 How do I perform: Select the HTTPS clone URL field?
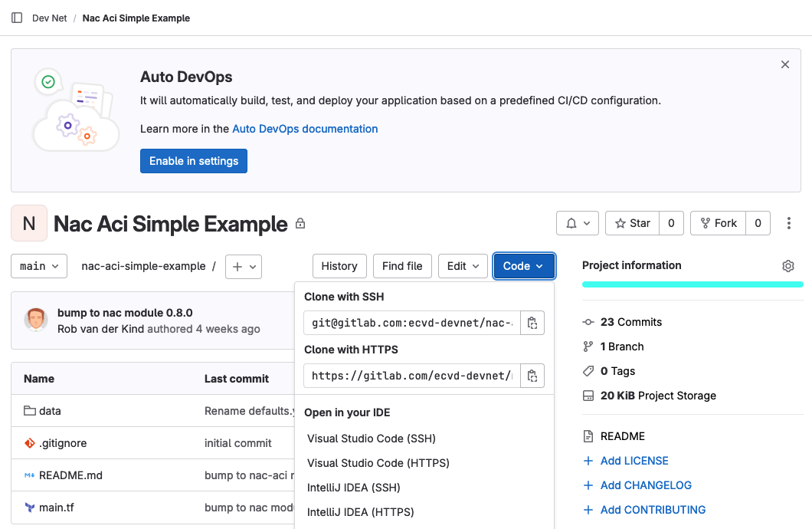pos(412,376)
